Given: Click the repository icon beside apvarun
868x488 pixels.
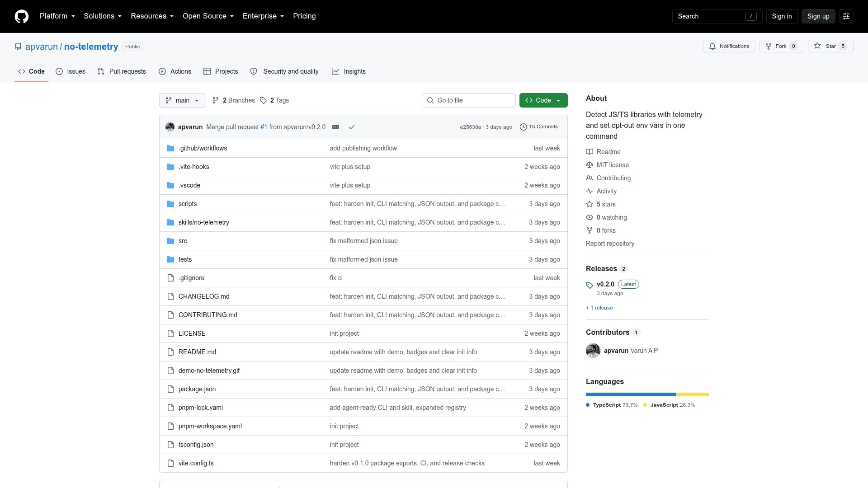Looking at the screenshot, I should pyautogui.click(x=18, y=47).
